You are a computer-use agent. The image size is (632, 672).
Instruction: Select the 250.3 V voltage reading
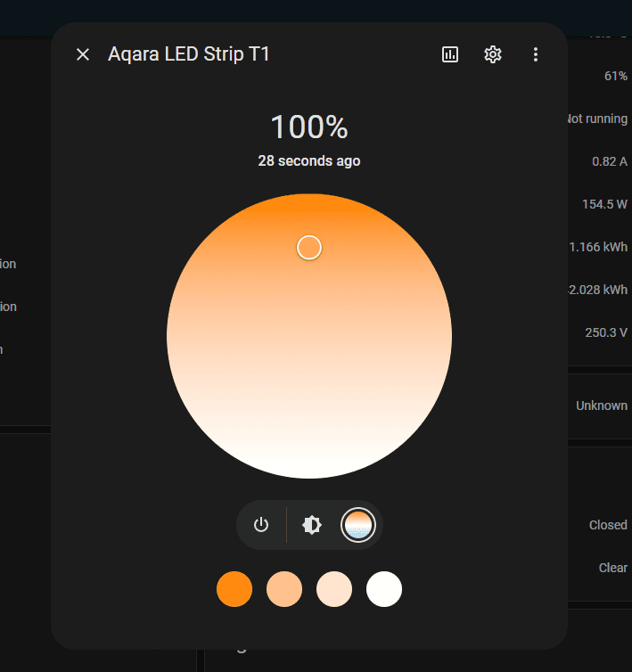coord(605,332)
